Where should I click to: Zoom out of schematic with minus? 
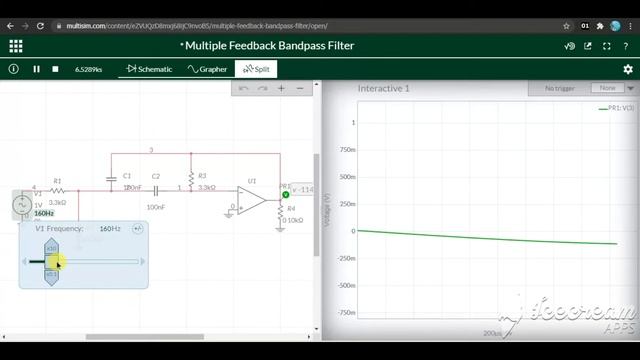(x=300, y=88)
